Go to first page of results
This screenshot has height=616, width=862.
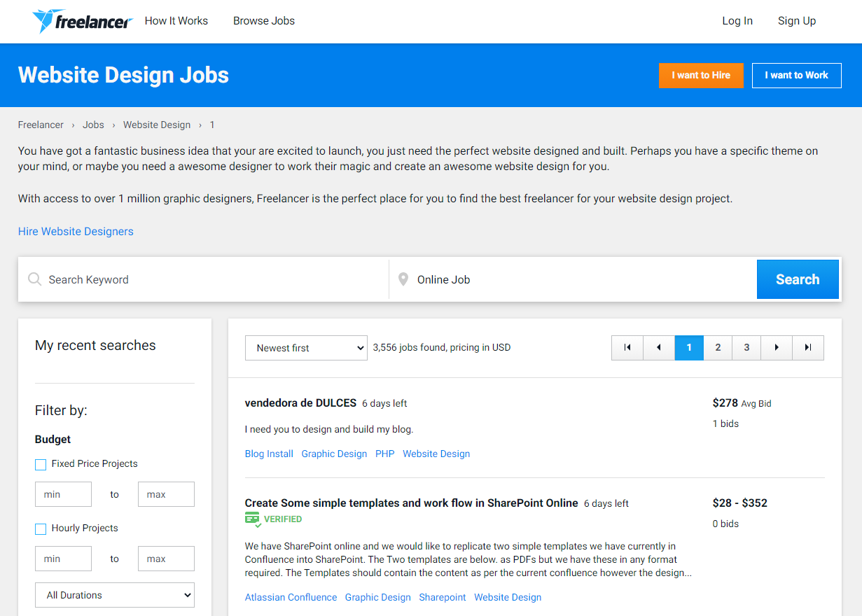(x=627, y=348)
